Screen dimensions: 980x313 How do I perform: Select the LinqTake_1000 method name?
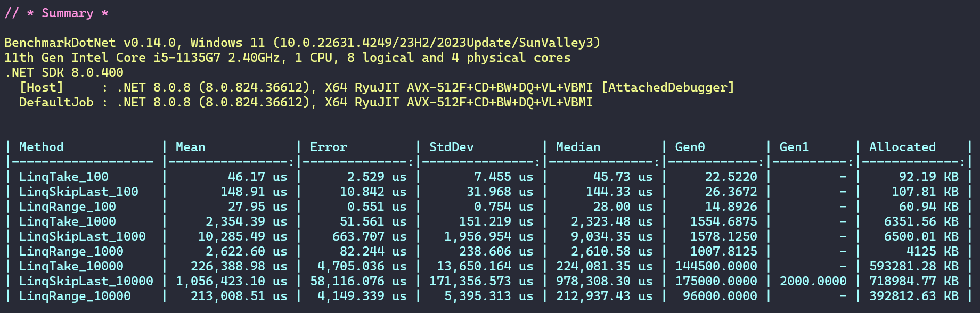67,221
